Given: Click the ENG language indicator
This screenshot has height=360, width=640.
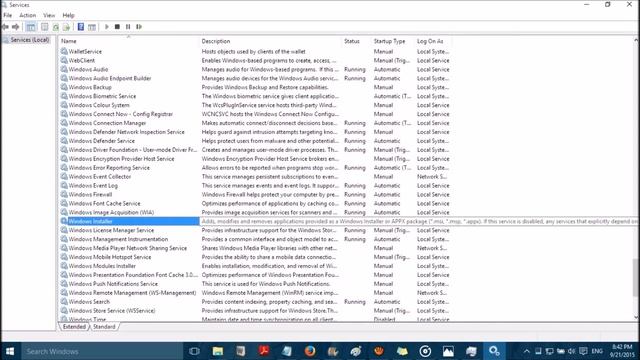Looking at the screenshot, I should [x=597, y=351].
